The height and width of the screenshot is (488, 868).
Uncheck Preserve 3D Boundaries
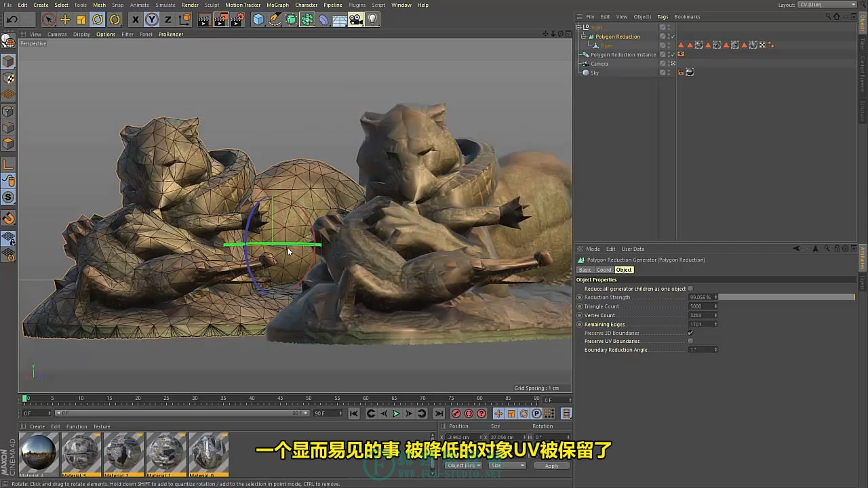coord(690,333)
